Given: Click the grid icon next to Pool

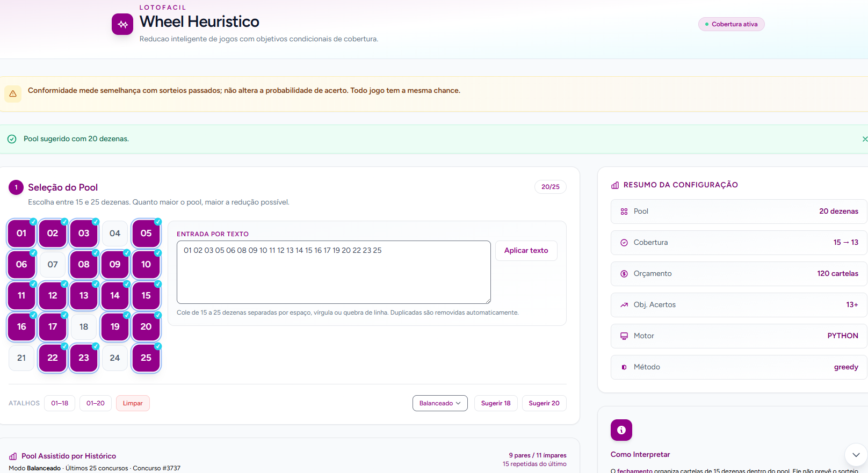Looking at the screenshot, I should (x=624, y=212).
